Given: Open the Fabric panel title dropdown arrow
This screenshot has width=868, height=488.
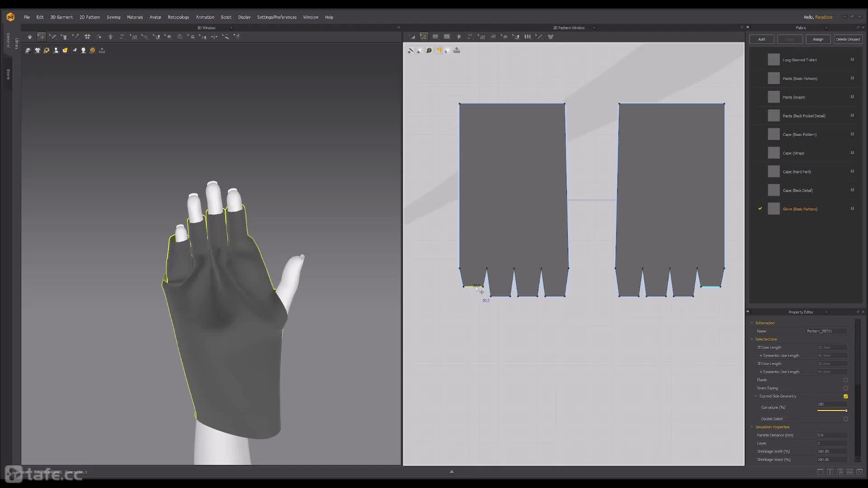Looking at the screenshot, I should click(x=826, y=28).
